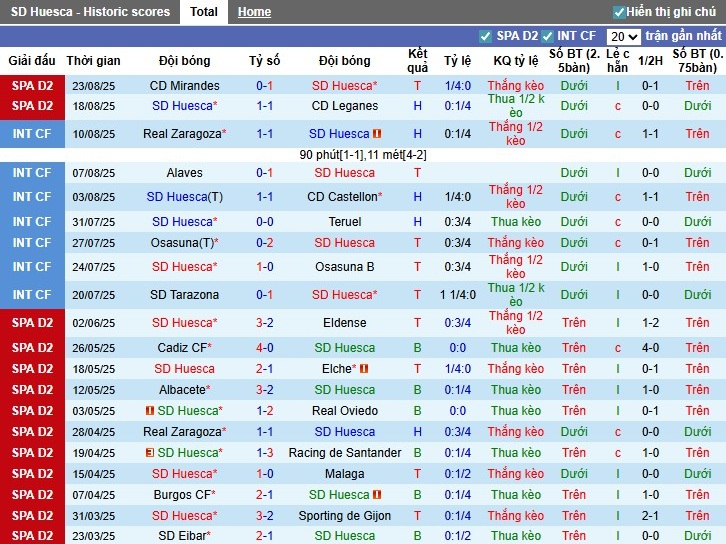Switch to the Home tab
This screenshot has width=726, height=544.
pos(254,12)
